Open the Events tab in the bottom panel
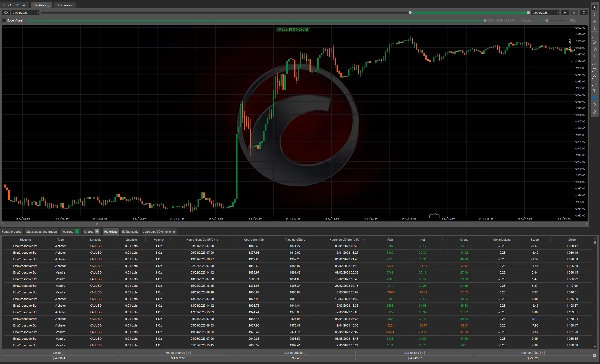This screenshot has width=600, height=364. pos(130,232)
